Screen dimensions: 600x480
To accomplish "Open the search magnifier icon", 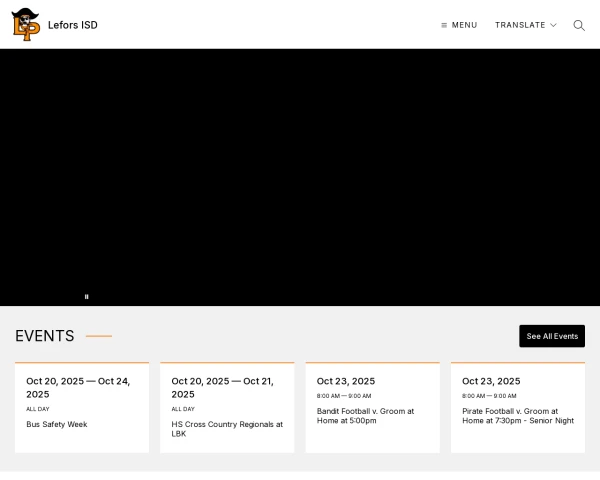I will (579, 25).
